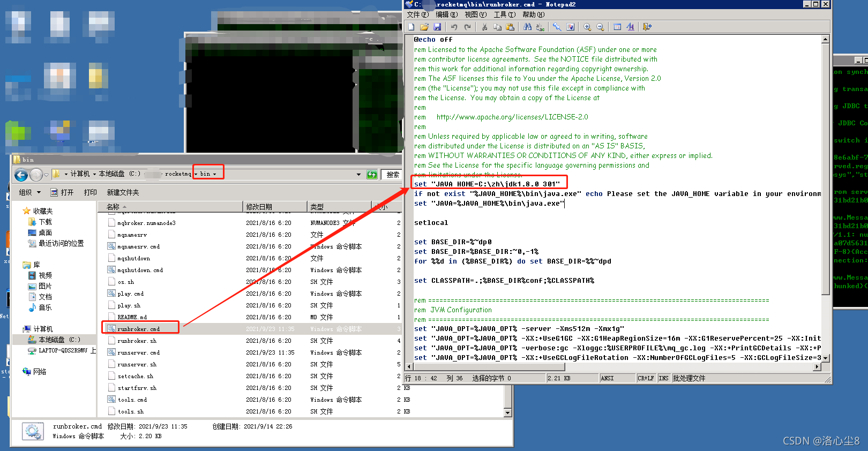
Task: Select 下载 in the favorites pane
Action: (45, 222)
